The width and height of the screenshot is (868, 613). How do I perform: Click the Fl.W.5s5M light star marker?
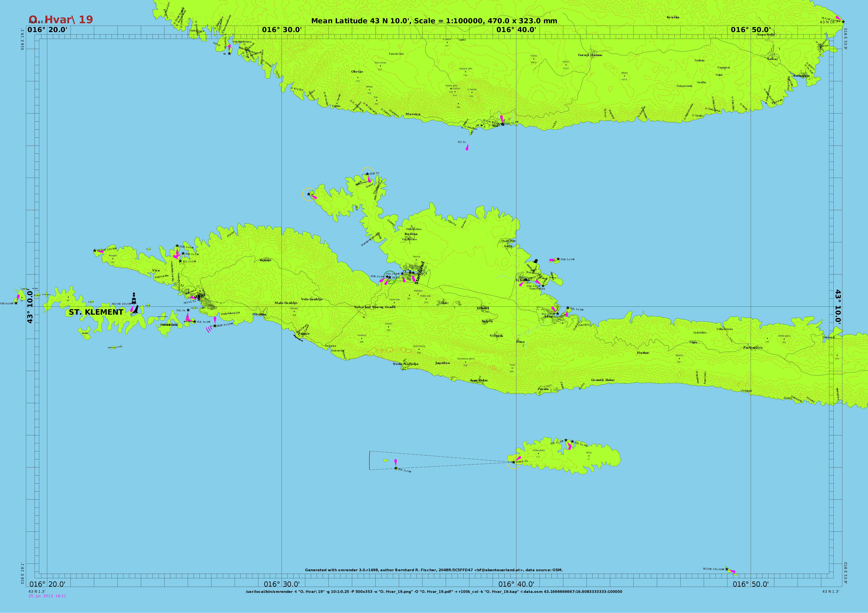tap(558, 259)
